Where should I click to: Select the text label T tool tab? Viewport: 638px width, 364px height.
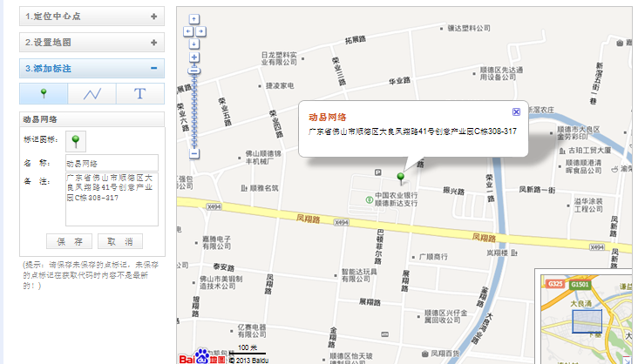(140, 93)
